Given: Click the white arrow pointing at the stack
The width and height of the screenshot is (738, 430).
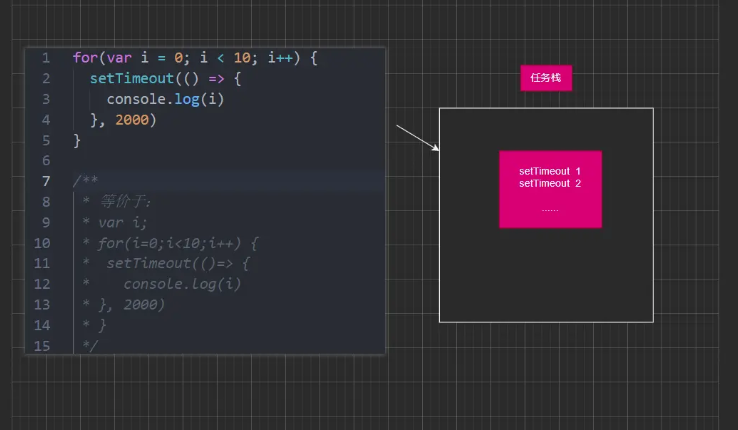Looking at the screenshot, I should (x=417, y=138).
